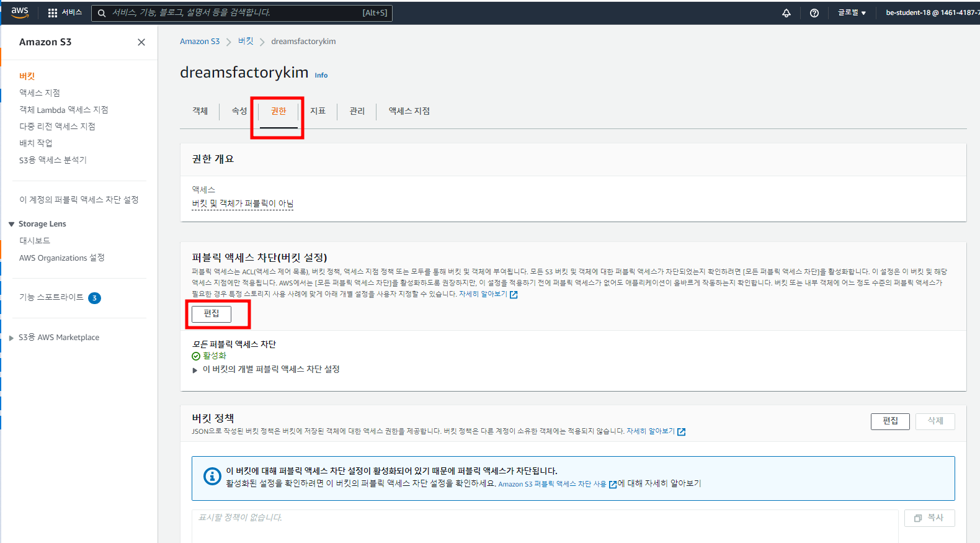The width and height of the screenshot is (980, 543).
Task: Click the Buckets (버킷) breadcrumb link
Action: 246,41
